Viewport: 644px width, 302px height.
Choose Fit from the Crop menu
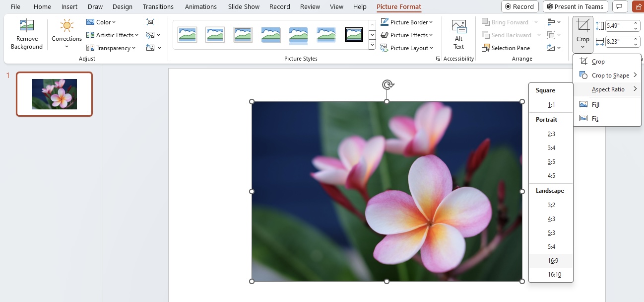click(607, 119)
